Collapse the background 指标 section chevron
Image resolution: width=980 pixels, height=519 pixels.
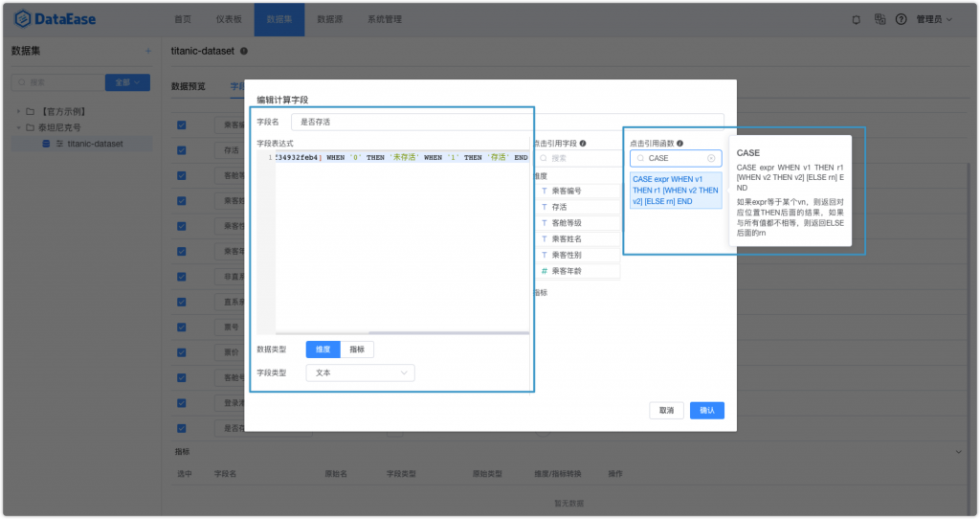(958, 451)
